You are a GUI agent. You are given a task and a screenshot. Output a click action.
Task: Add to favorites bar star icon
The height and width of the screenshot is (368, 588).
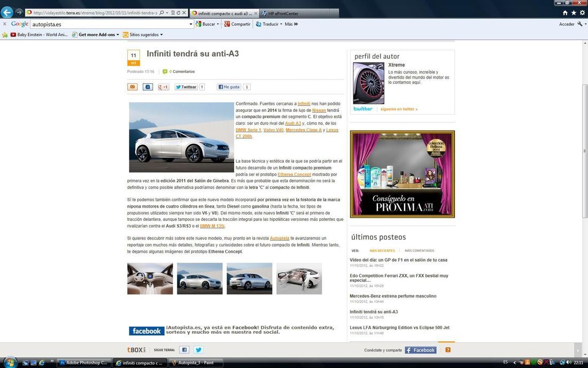pyautogui.click(x=5, y=35)
